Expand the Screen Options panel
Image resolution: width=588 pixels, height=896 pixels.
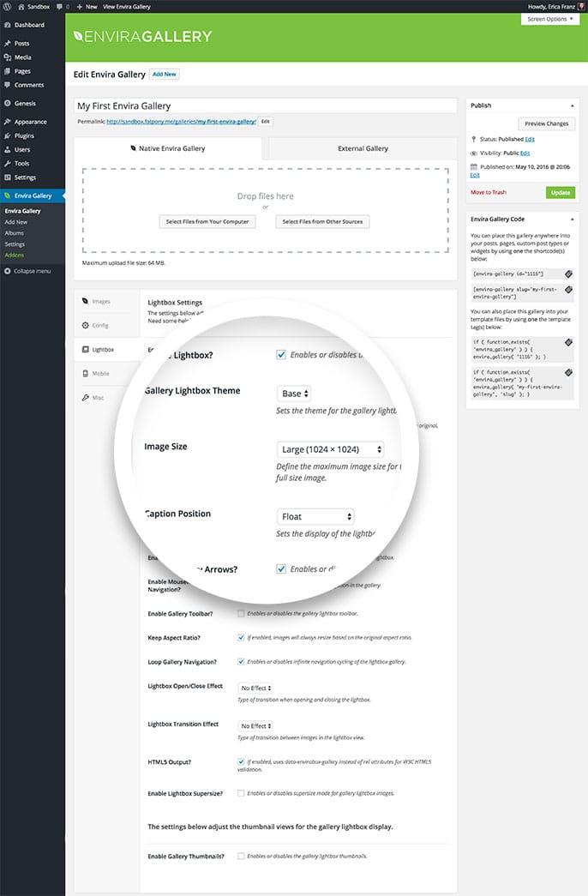pyautogui.click(x=549, y=19)
